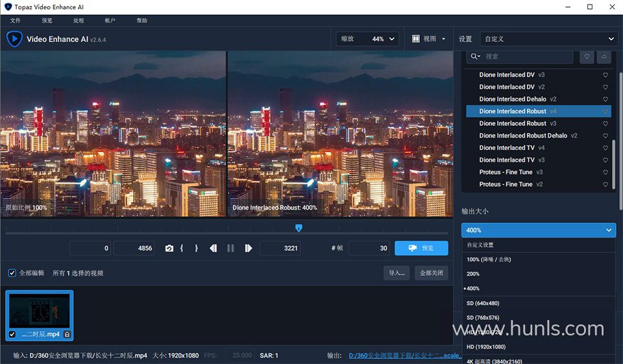Click the timeline playhead marker
623x364 pixels.
(x=299, y=228)
